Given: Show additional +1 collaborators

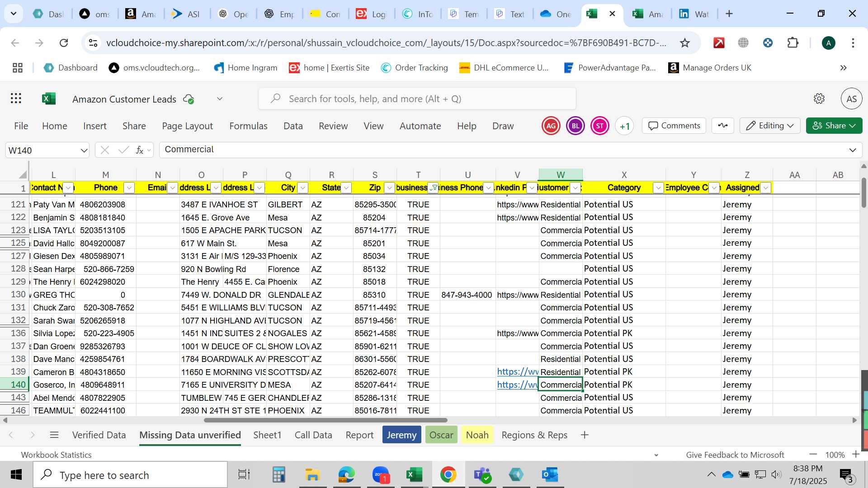Looking at the screenshot, I should point(624,126).
